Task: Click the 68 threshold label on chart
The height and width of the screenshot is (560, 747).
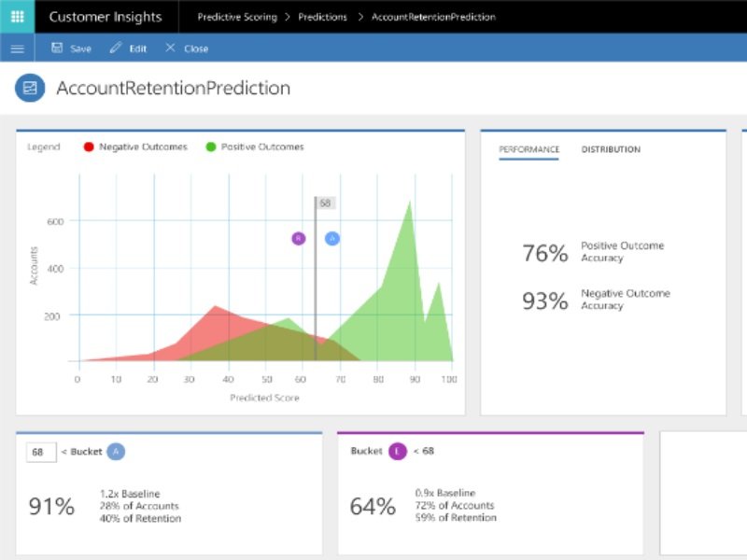Action: click(x=325, y=203)
